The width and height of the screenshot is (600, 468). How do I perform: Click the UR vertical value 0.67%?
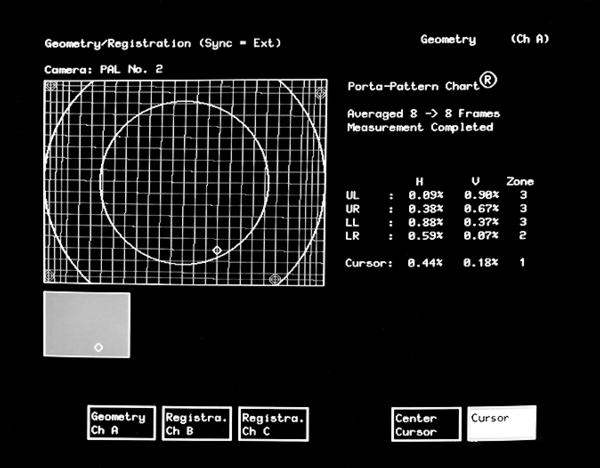pyautogui.click(x=481, y=209)
